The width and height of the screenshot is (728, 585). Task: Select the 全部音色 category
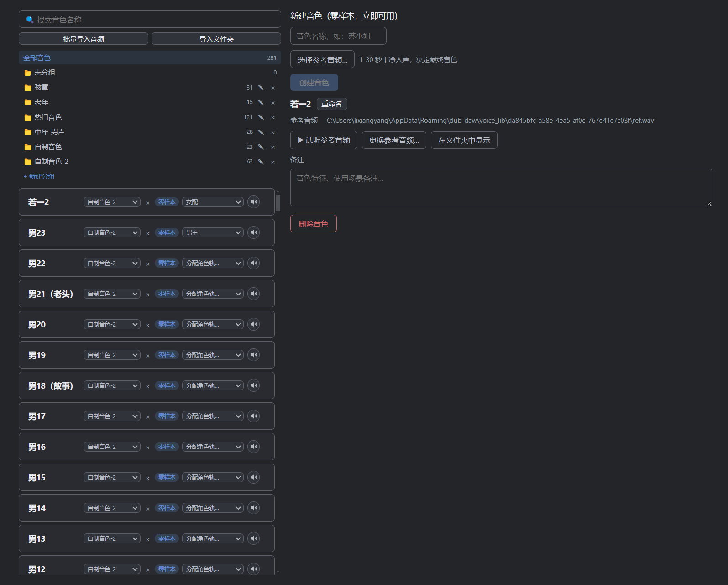point(150,58)
